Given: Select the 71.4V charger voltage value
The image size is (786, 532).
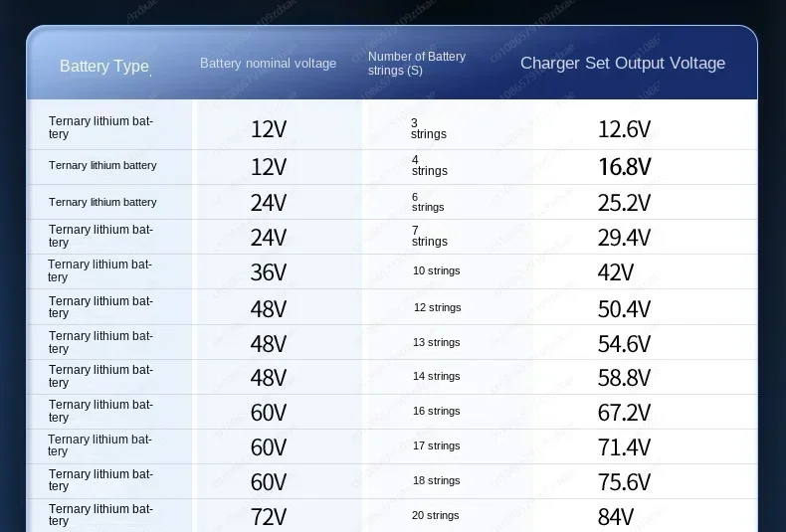Looking at the screenshot, I should tap(624, 447).
